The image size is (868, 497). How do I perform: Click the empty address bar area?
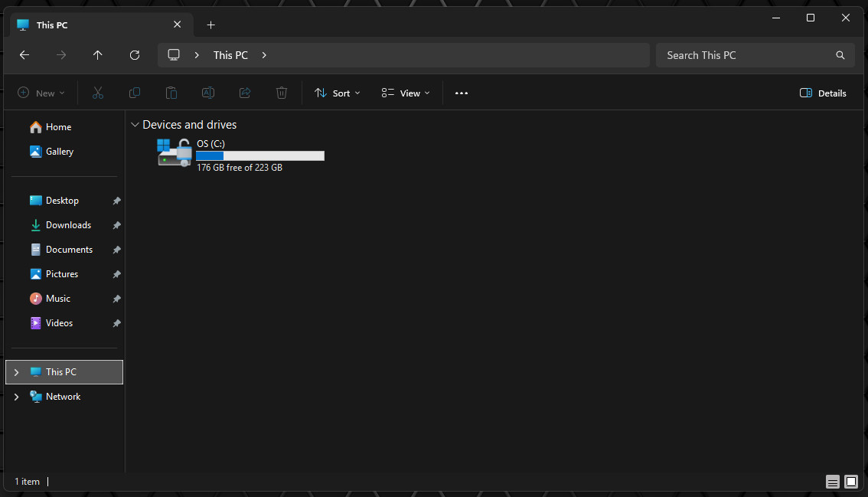459,55
